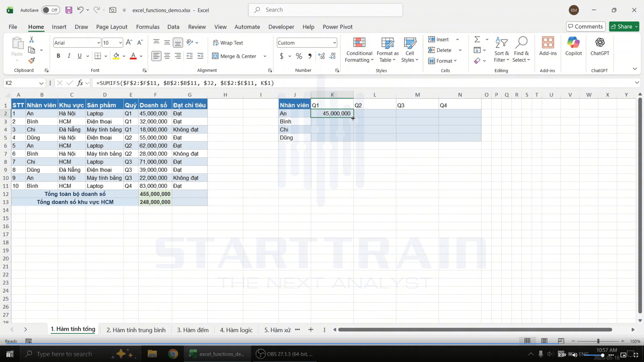The width and height of the screenshot is (644, 362).
Task: Open Format as Table gallery
Action: pyautogui.click(x=388, y=50)
